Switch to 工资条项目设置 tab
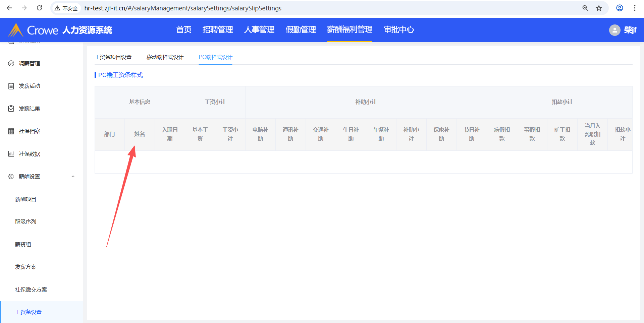 pyautogui.click(x=113, y=57)
